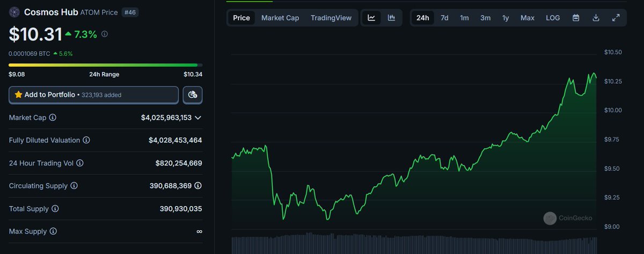Screen dimensions: 644x254
Task: Click the Cosmos Hub coin logo
Action: [14, 12]
